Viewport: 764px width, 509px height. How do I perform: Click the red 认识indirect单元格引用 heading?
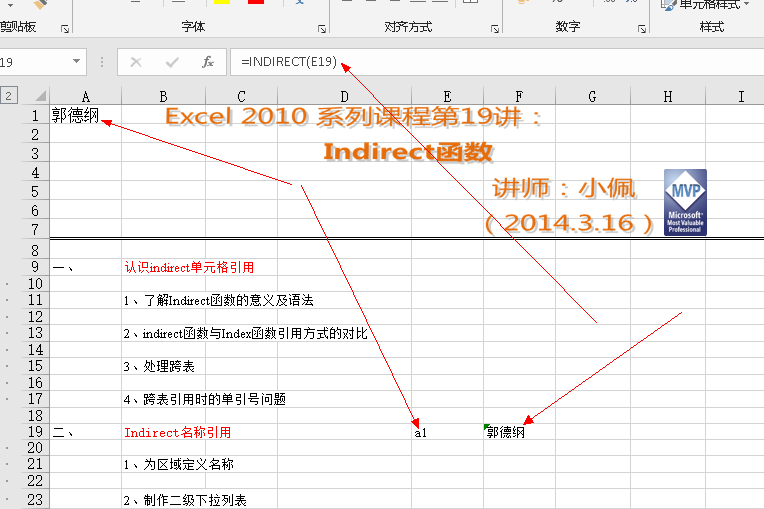pyautogui.click(x=189, y=267)
